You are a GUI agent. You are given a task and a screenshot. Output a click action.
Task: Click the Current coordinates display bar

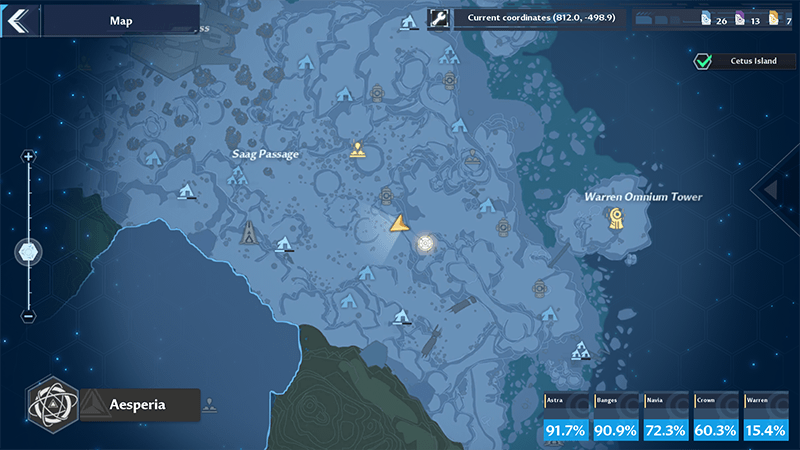[x=539, y=18]
